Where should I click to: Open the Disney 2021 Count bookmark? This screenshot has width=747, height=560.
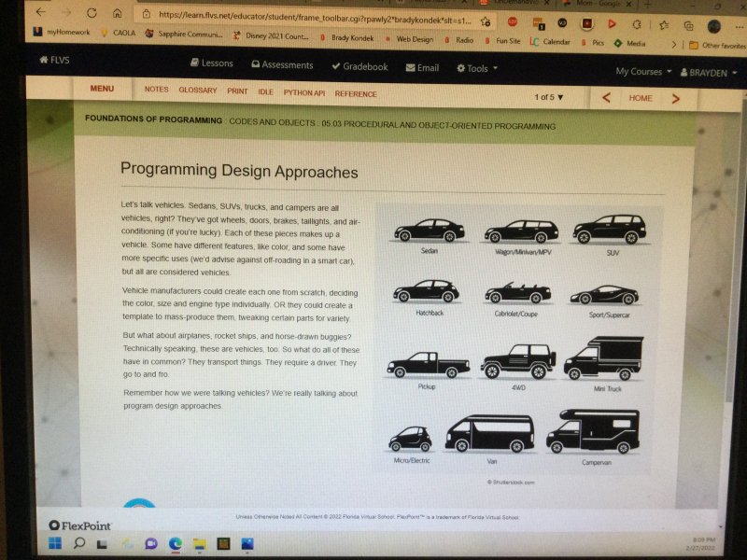(x=271, y=35)
